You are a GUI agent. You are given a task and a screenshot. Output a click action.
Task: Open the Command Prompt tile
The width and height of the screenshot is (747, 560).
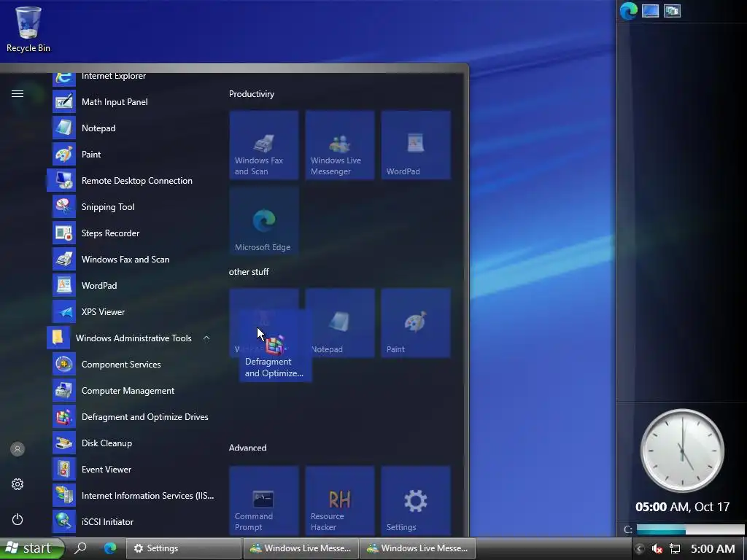(x=264, y=500)
